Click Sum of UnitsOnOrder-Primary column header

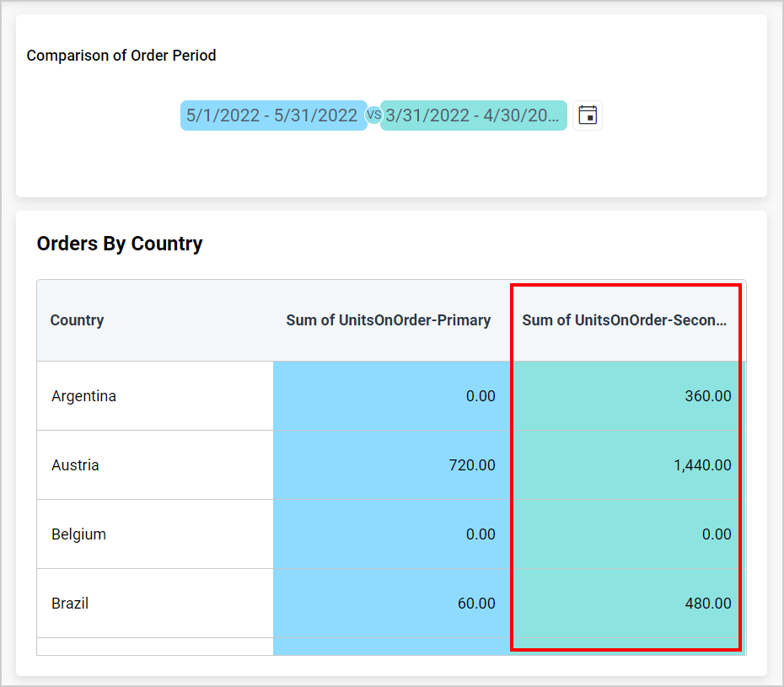[x=388, y=320]
